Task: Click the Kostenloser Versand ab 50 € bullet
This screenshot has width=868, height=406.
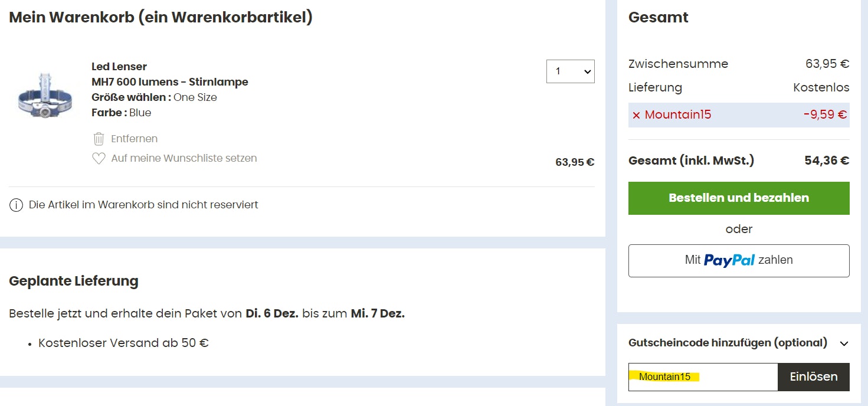Action: click(123, 343)
